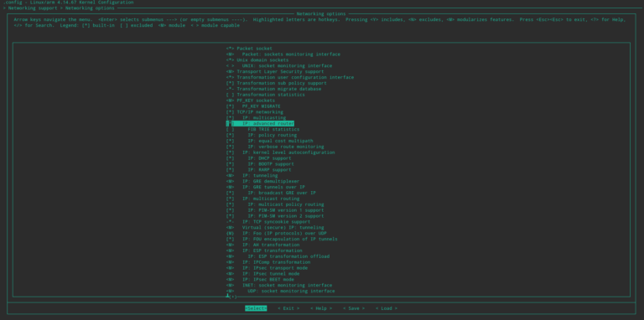Activate the highlighted Select button

[x=256, y=308]
